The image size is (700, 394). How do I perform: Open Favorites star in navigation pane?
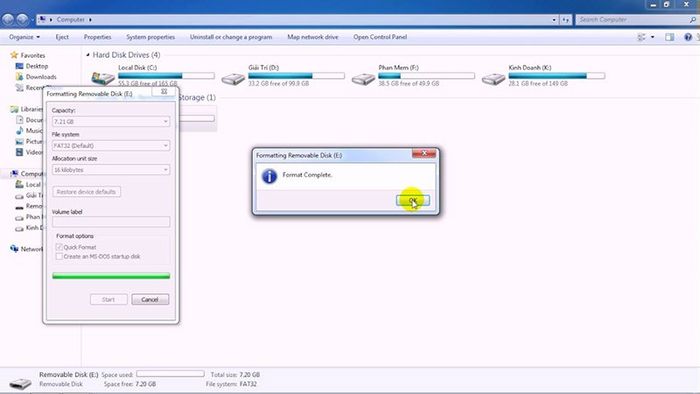coord(14,55)
